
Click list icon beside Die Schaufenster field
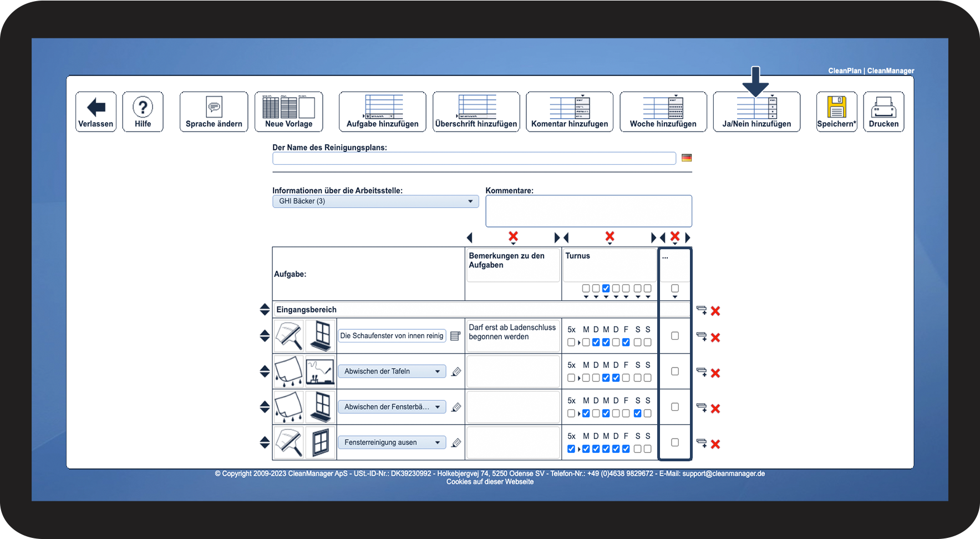pyautogui.click(x=455, y=336)
